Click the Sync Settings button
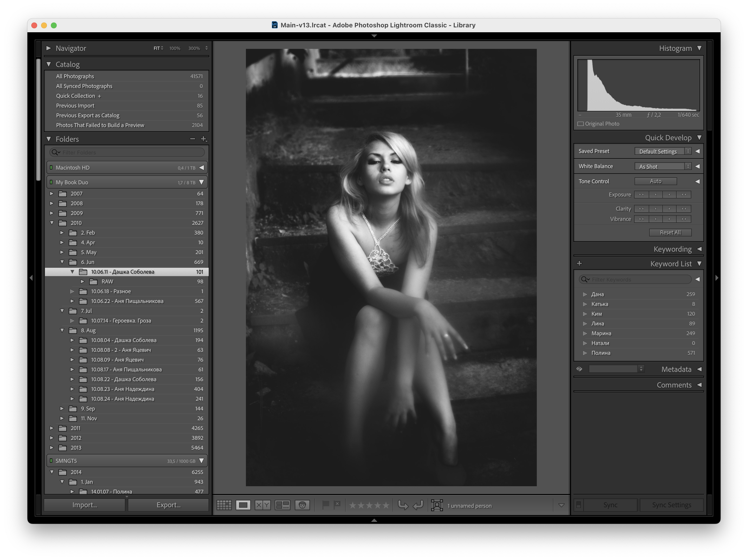The width and height of the screenshot is (748, 560). 671,505
